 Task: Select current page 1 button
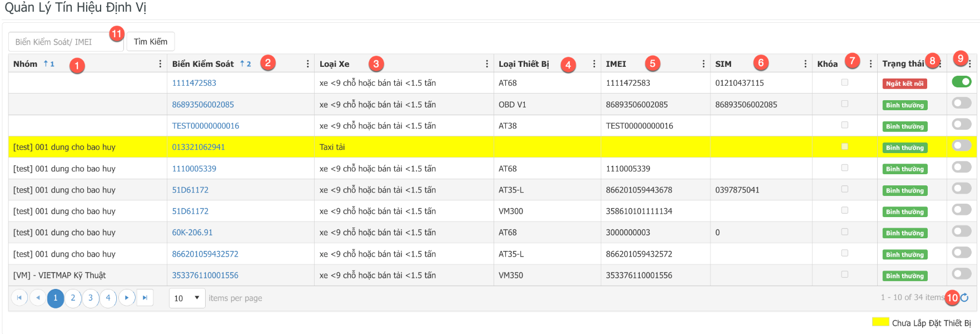click(56, 298)
